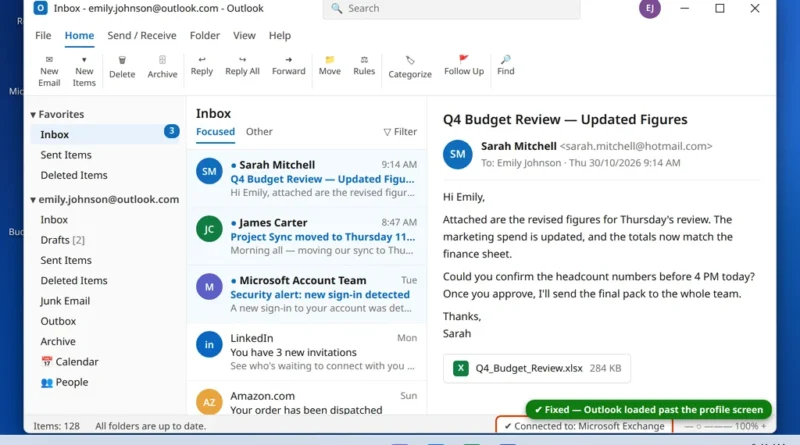
Task: Click the JC avatar in message list
Action: [209, 229]
